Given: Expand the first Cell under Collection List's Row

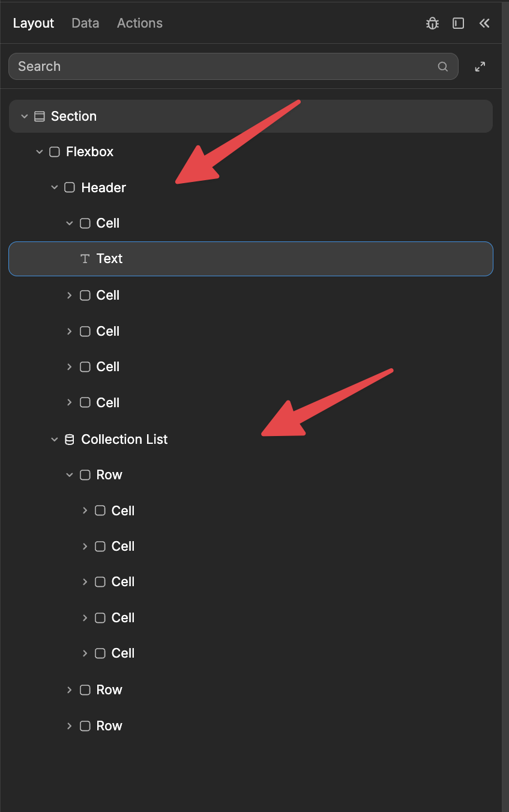Looking at the screenshot, I should click(x=85, y=511).
